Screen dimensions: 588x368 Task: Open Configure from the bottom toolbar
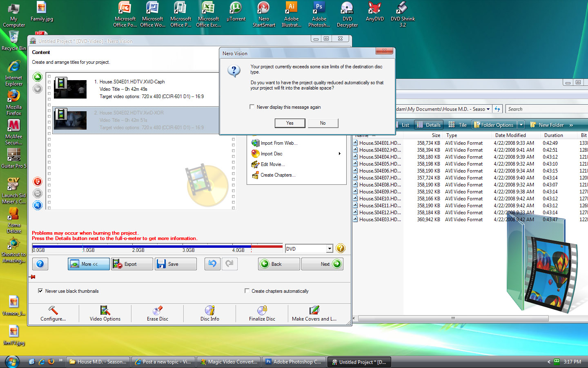(x=53, y=314)
